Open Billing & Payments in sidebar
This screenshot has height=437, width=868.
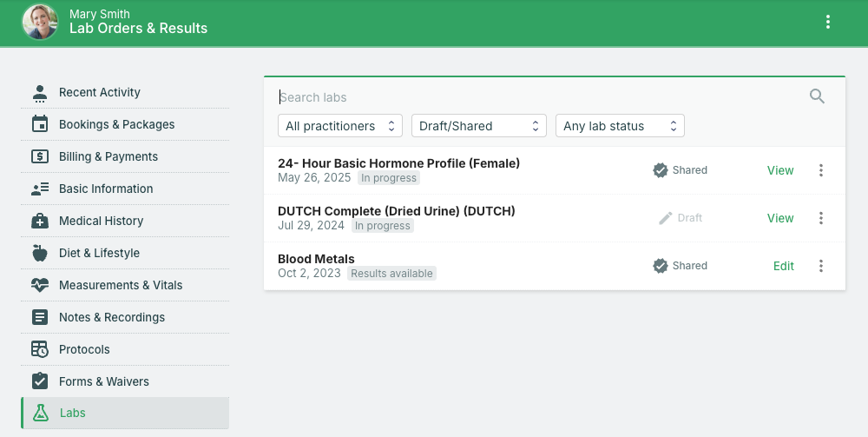tap(108, 156)
